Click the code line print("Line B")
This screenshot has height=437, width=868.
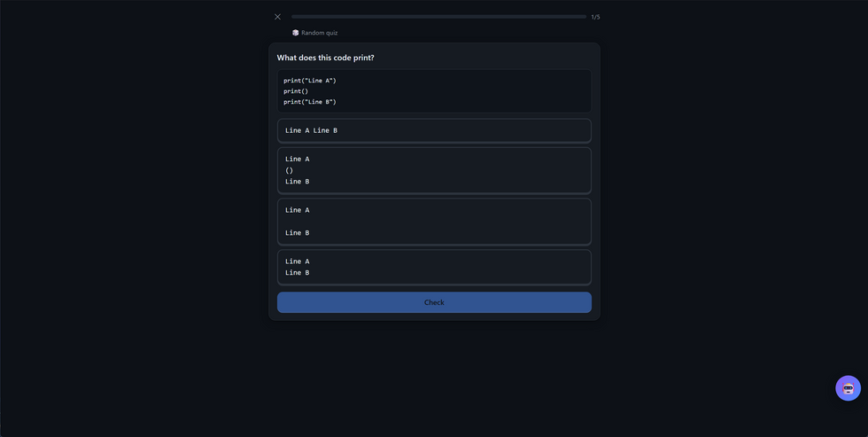tap(309, 102)
